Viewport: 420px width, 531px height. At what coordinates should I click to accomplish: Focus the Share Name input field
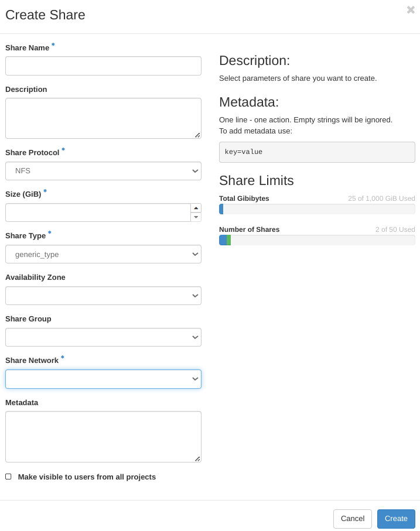point(103,66)
